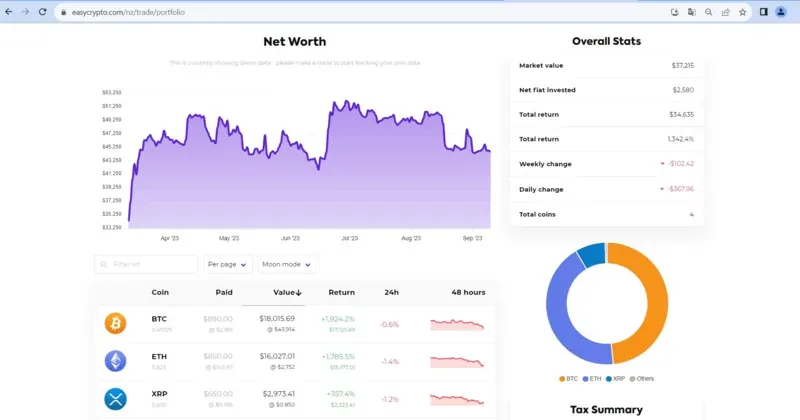Click the browser forward arrow
Viewport: 800px width, 420px height.
click(26, 12)
